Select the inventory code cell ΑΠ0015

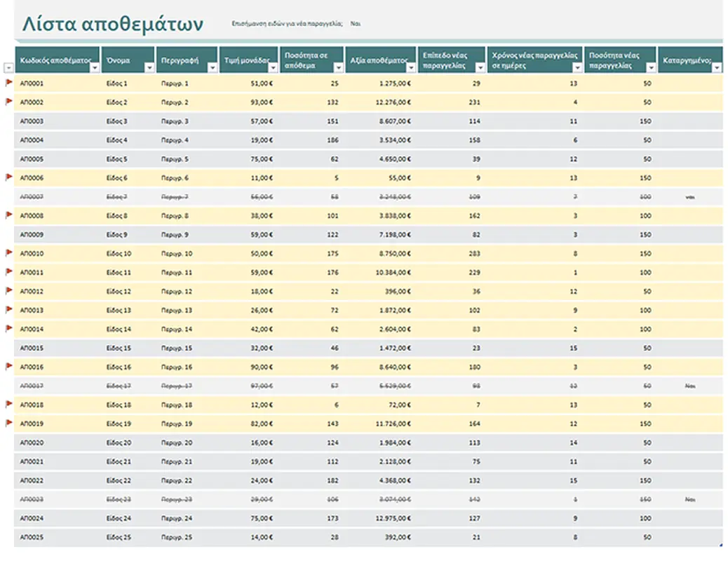click(32, 348)
